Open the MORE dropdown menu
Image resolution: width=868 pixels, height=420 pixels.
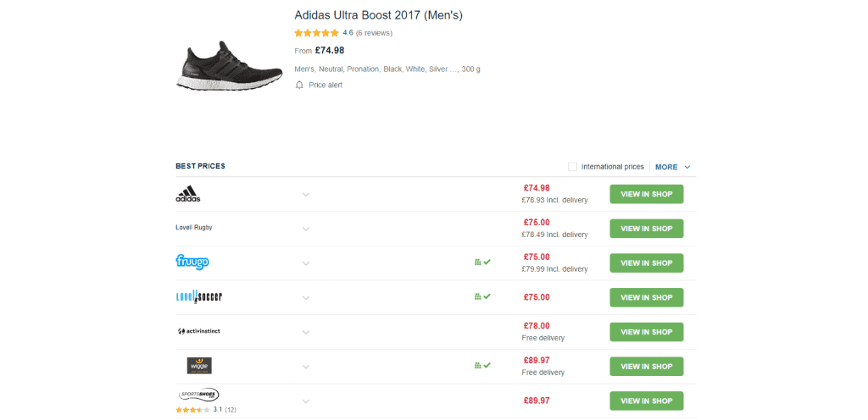[x=672, y=167]
